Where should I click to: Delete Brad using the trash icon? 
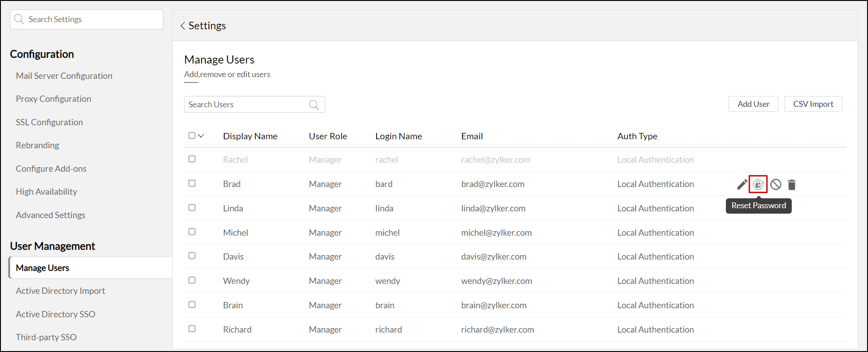(792, 184)
